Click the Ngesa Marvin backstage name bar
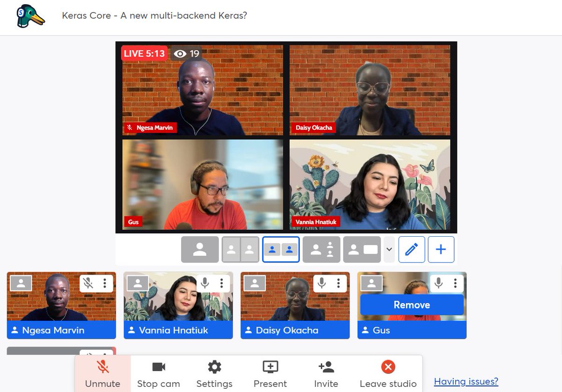The width and height of the screenshot is (562, 392). pos(61,330)
